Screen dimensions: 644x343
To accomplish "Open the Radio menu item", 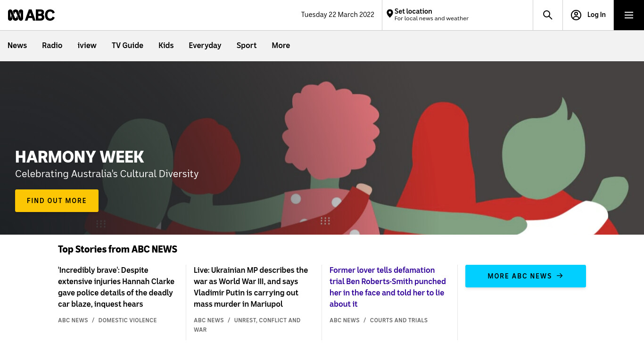I will click(x=52, y=46).
